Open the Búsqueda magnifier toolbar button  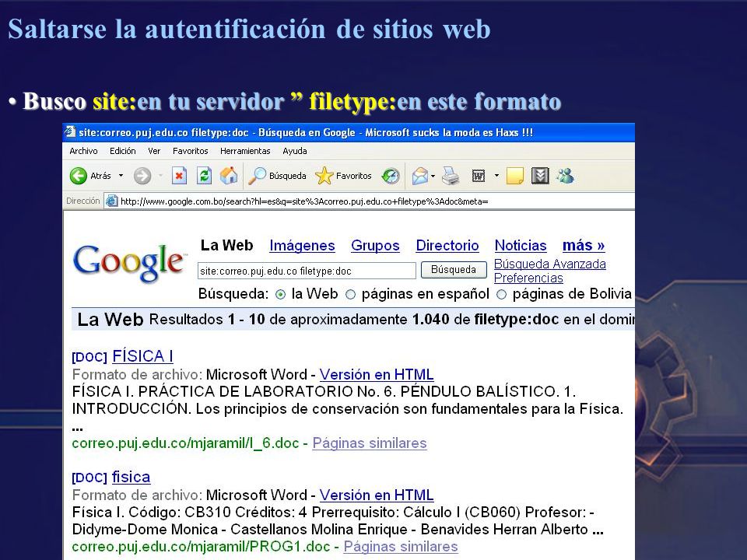click(x=277, y=176)
